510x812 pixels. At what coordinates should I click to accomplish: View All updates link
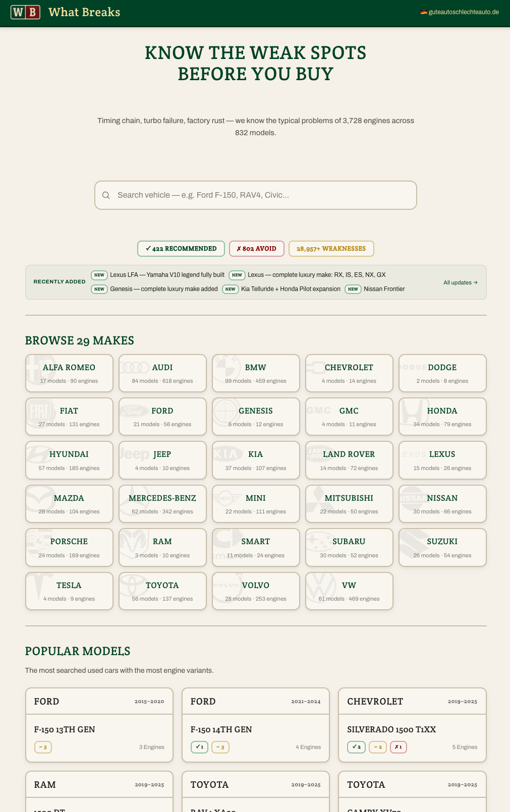[461, 282]
